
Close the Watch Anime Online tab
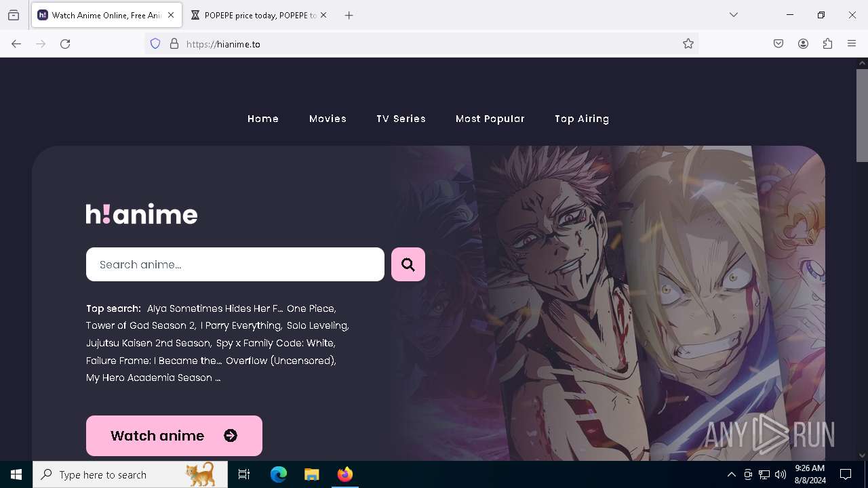[x=171, y=15]
